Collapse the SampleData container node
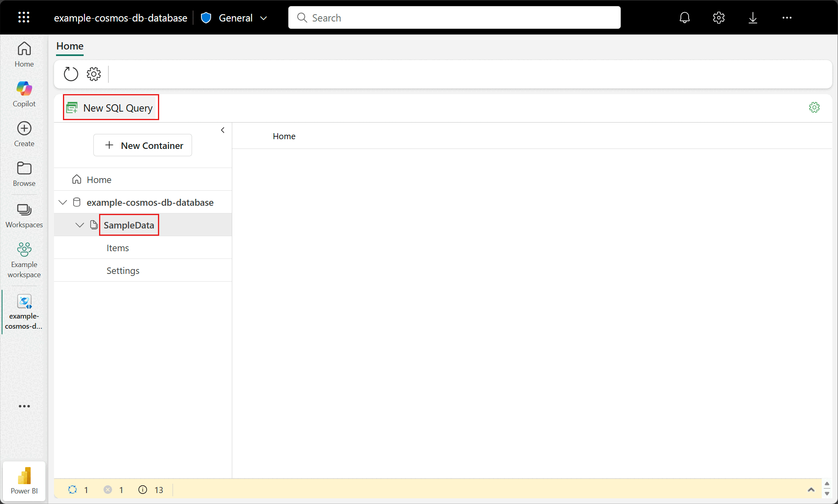838x504 pixels. coord(80,225)
